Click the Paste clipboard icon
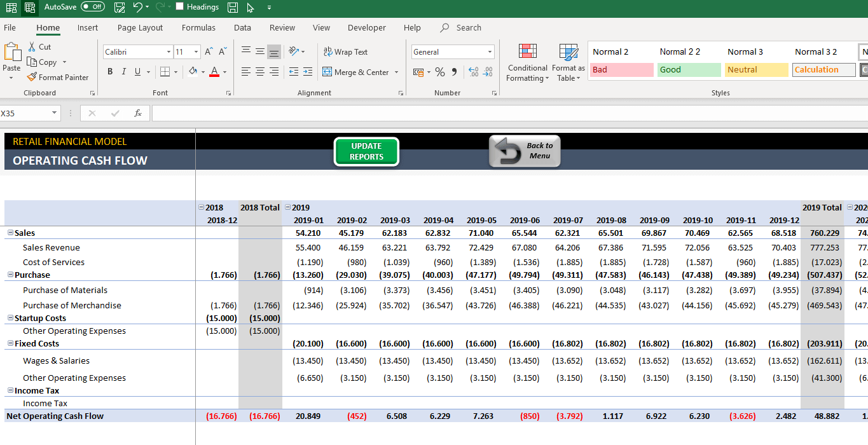 click(x=11, y=53)
